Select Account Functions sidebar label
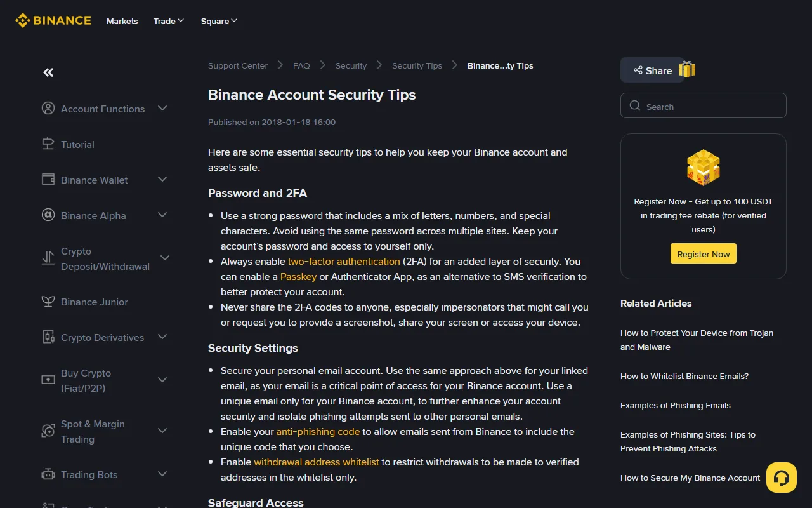This screenshot has height=508, width=812. coord(103,109)
